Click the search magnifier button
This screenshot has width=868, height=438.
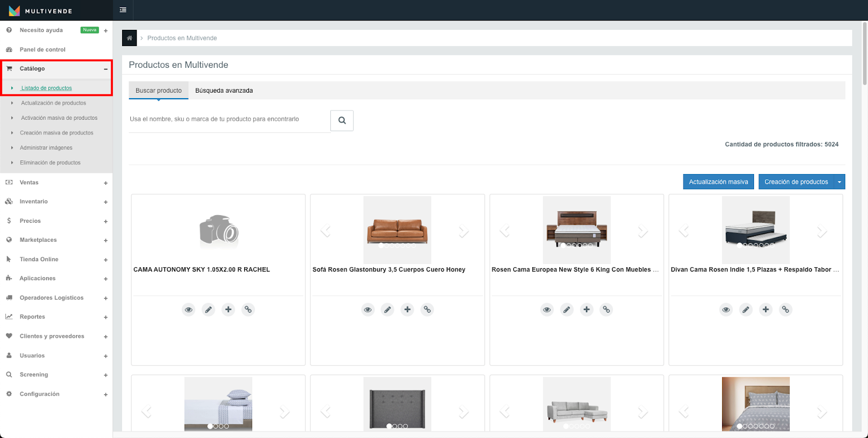point(342,120)
